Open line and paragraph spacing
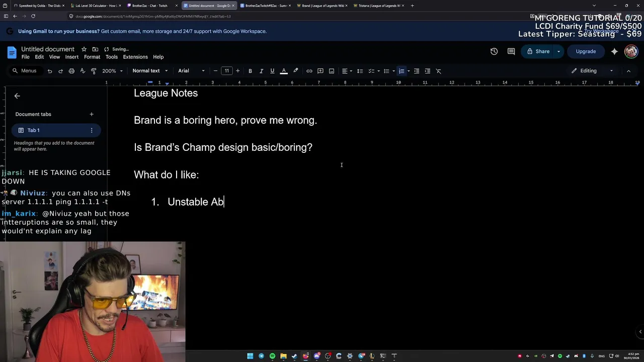Image resolution: width=644 pixels, height=362 pixels. point(360,71)
